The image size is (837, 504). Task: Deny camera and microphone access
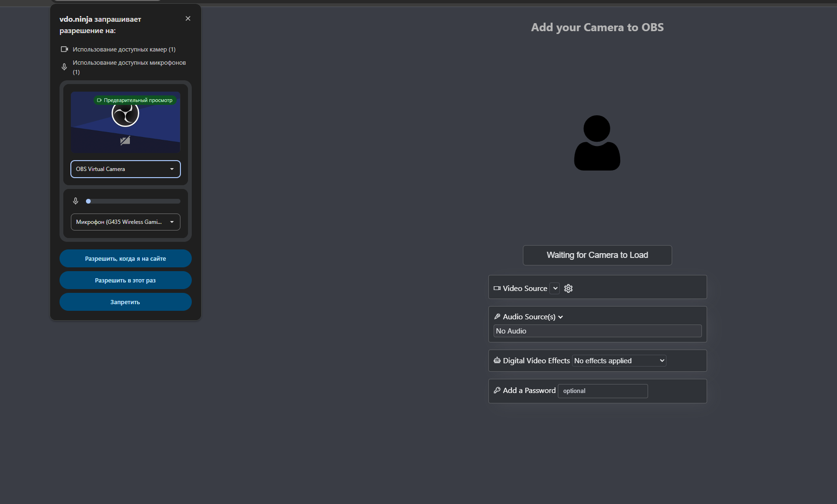click(126, 302)
